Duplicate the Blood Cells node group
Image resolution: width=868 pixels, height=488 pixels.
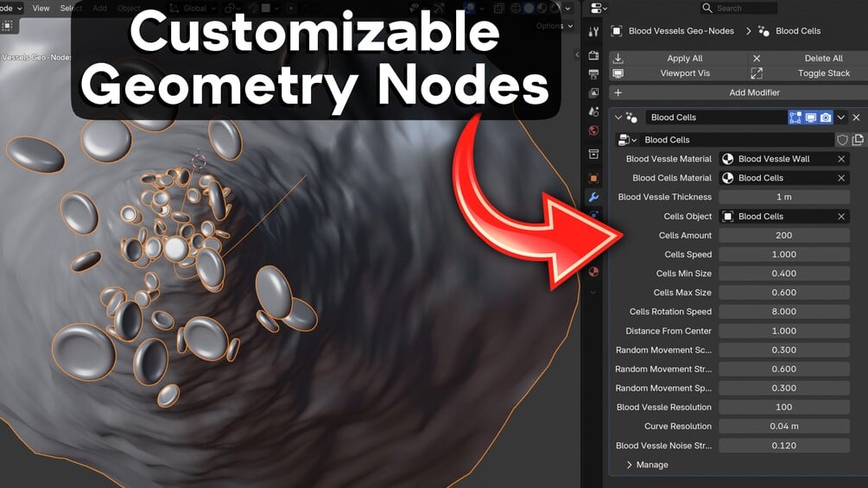858,140
